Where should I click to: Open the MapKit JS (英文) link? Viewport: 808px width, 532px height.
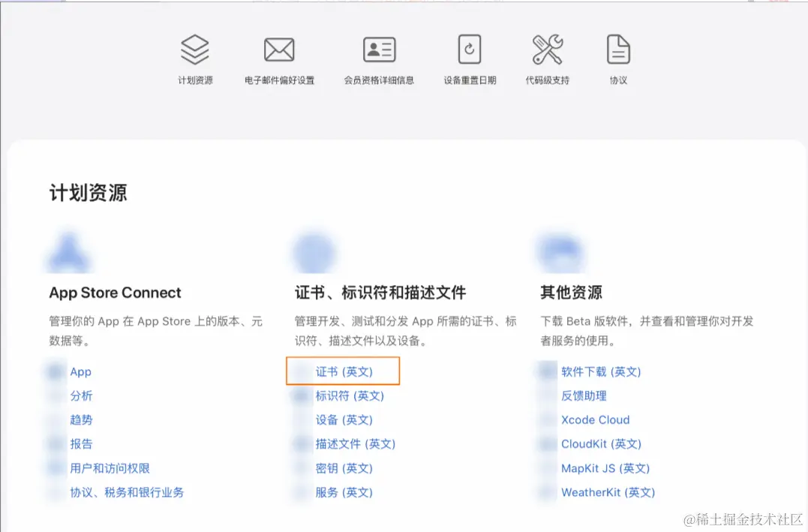[x=605, y=468]
